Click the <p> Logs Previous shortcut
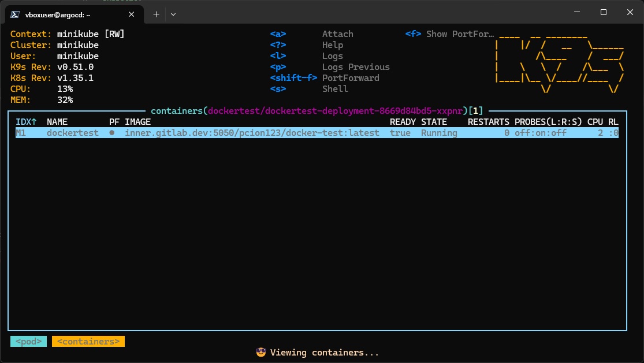The image size is (644, 363). click(x=330, y=67)
